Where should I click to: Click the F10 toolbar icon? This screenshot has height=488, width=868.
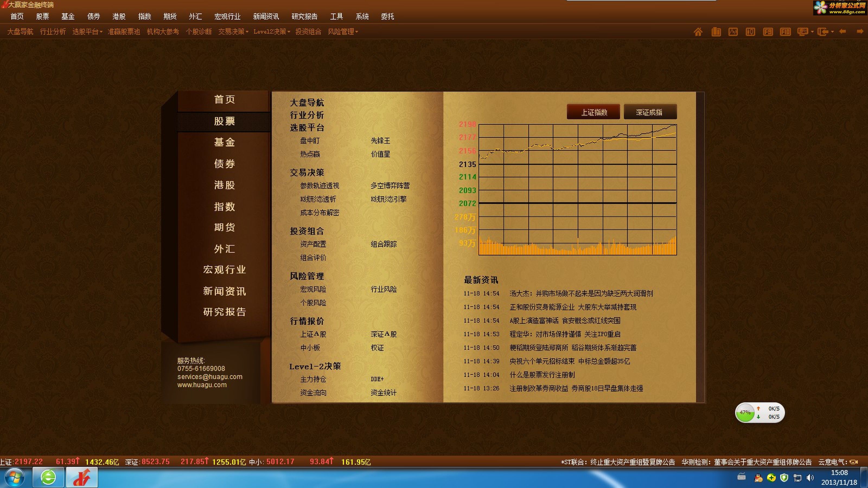click(x=785, y=32)
